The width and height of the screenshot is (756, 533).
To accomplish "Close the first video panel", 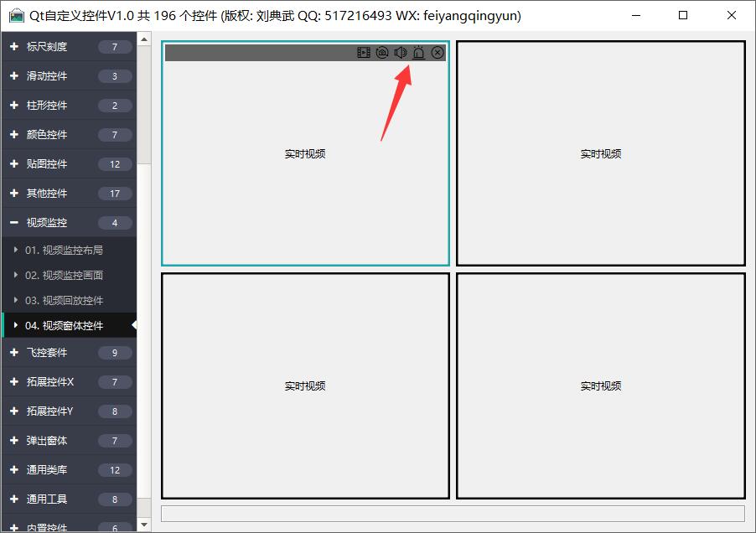I will click(438, 53).
